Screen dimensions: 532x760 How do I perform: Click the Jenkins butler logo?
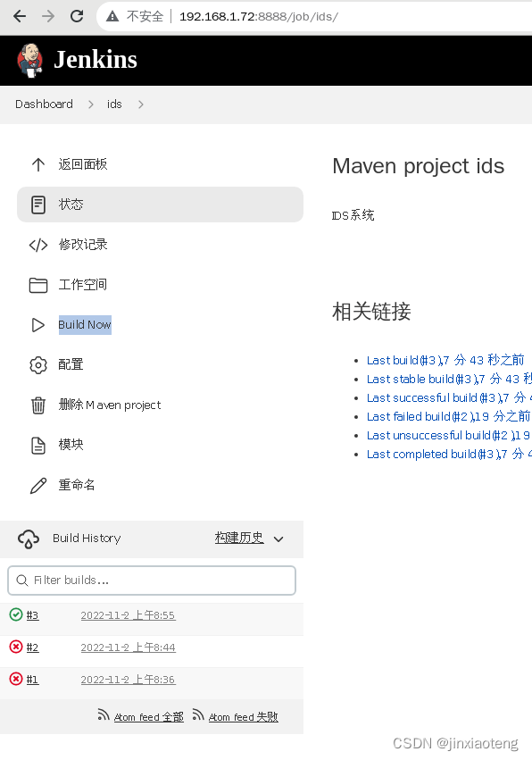click(30, 60)
